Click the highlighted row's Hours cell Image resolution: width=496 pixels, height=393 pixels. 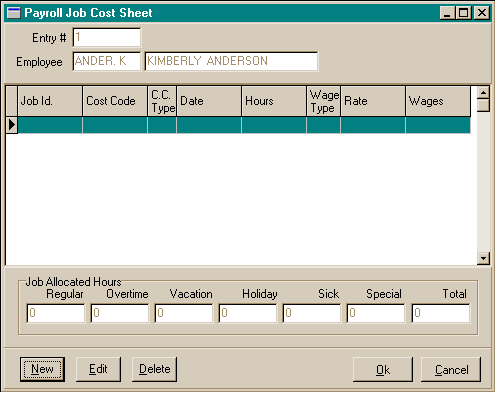tap(274, 125)
